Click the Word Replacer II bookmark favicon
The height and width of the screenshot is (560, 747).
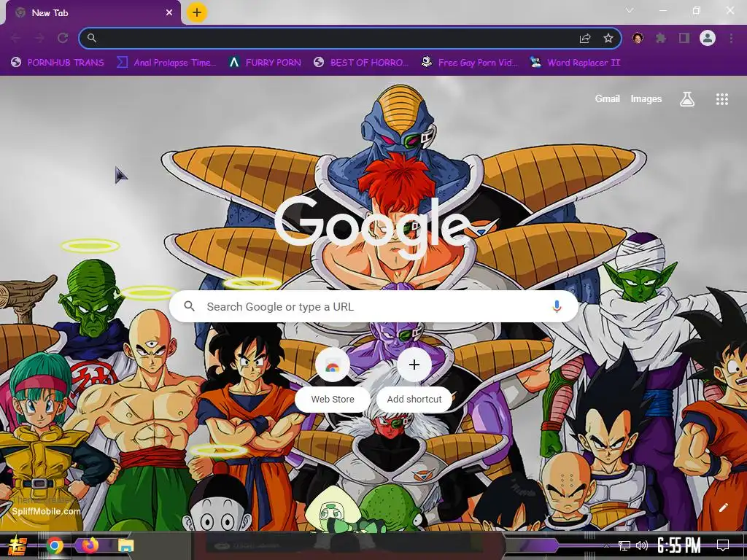coord(535,62)
